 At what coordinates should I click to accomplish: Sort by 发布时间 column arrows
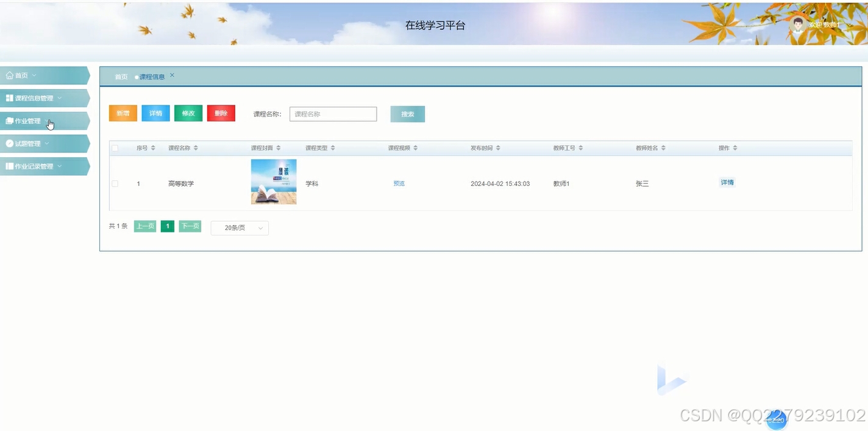coord(498,148)
